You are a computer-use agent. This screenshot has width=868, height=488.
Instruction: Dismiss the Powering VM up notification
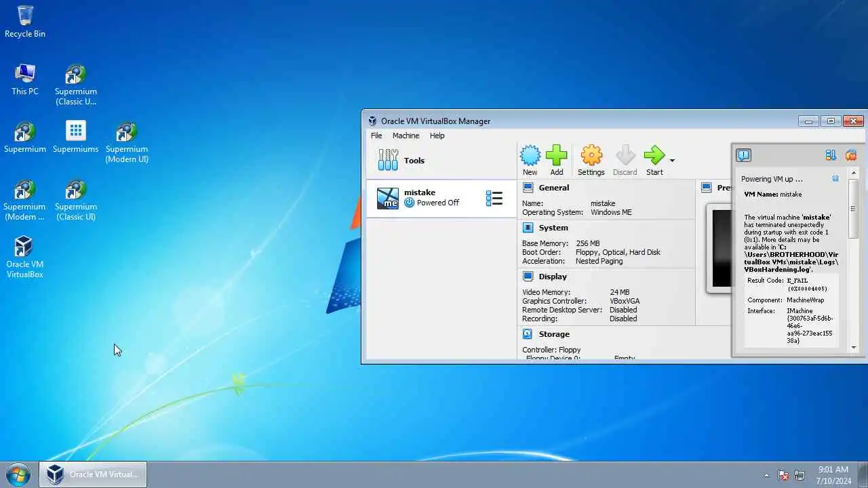click(835, 179)
